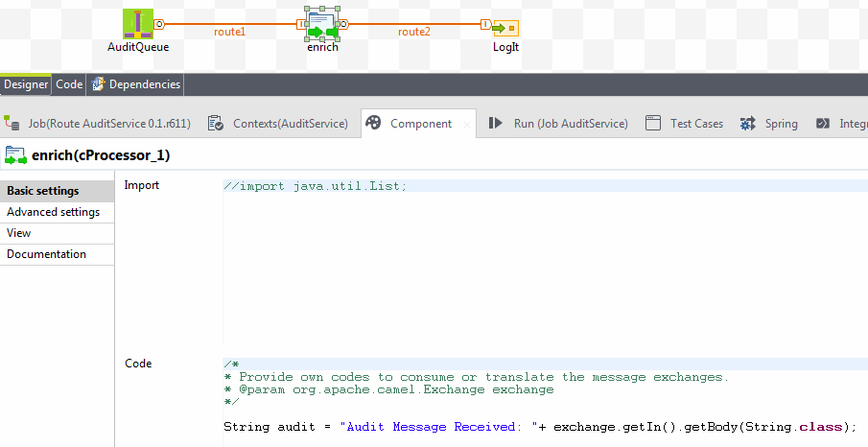The width and height of the screenshot is (868, 447).
Task: Select the AuditQueue component on the canvas
Action: (138, 25)
